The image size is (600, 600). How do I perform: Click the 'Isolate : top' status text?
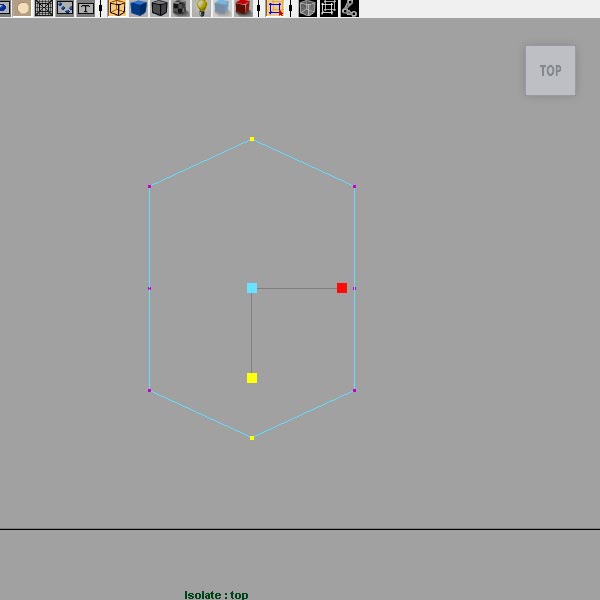[x=216, y=595]
